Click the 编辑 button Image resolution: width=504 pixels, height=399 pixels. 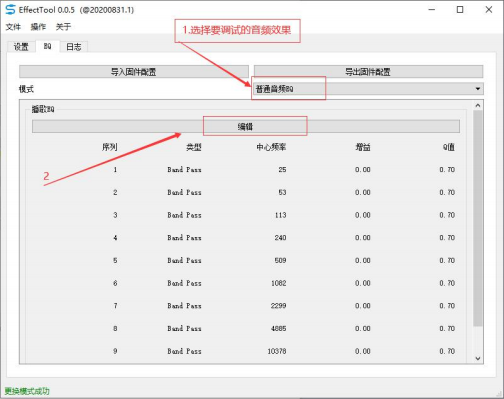(246, 126)
